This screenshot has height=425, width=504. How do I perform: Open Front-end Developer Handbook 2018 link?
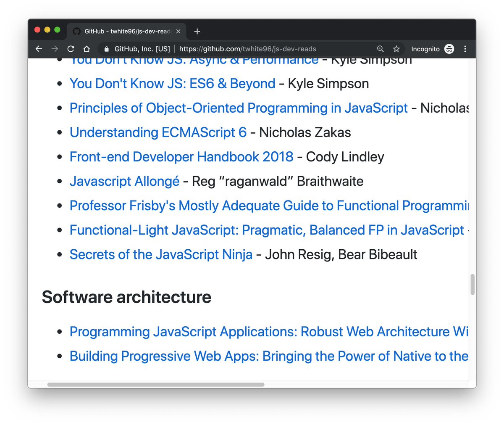(181, 157)
